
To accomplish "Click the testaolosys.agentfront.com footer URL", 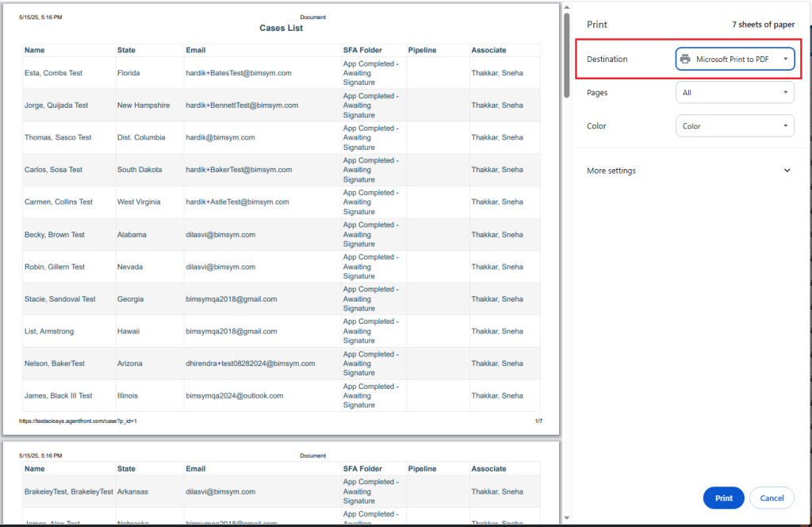I will click(x=79, y=421).
